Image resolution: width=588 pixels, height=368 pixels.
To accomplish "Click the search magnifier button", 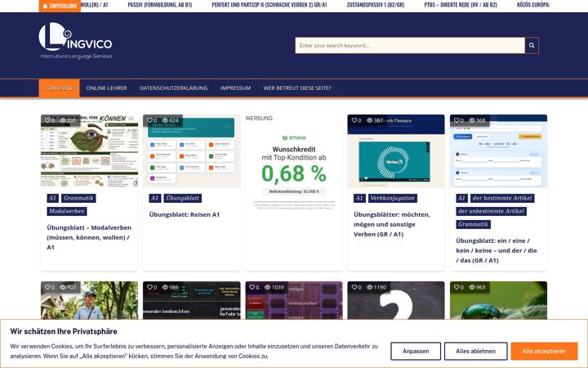I will 532,46.
